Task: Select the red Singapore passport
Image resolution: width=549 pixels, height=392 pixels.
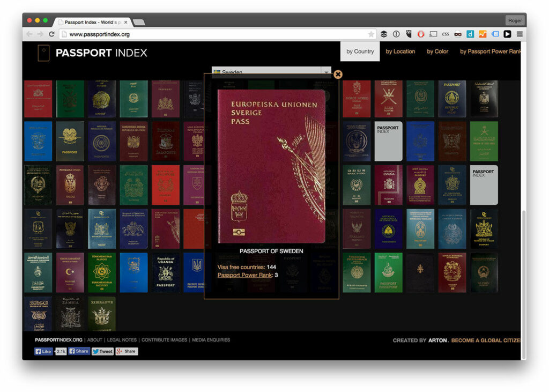Action: click(166, 185)
